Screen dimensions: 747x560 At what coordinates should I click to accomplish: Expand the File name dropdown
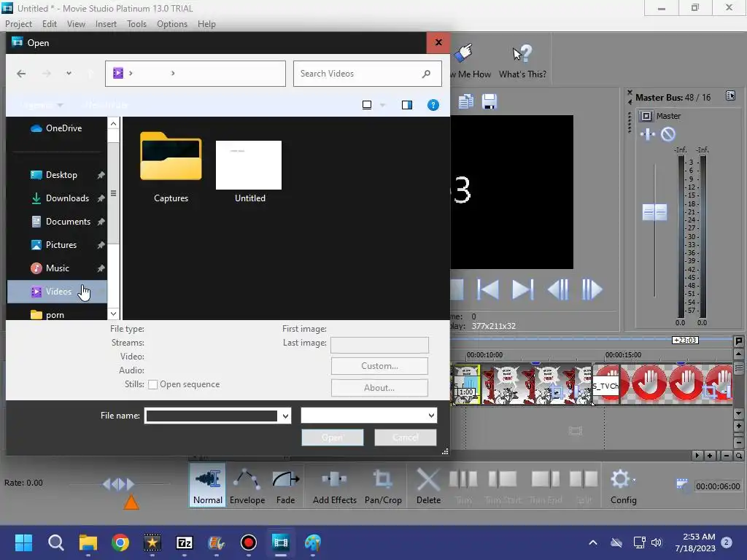[285, 416]
